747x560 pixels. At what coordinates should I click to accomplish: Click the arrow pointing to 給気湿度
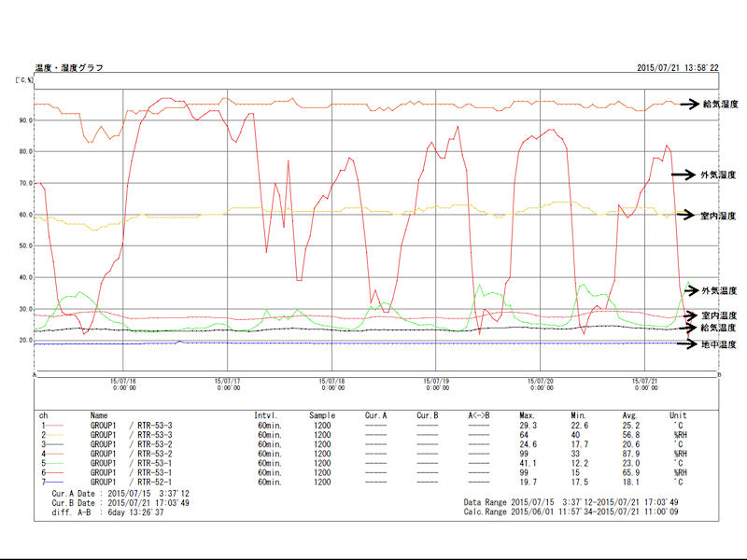pyautogui.click(x=690, y=104)
